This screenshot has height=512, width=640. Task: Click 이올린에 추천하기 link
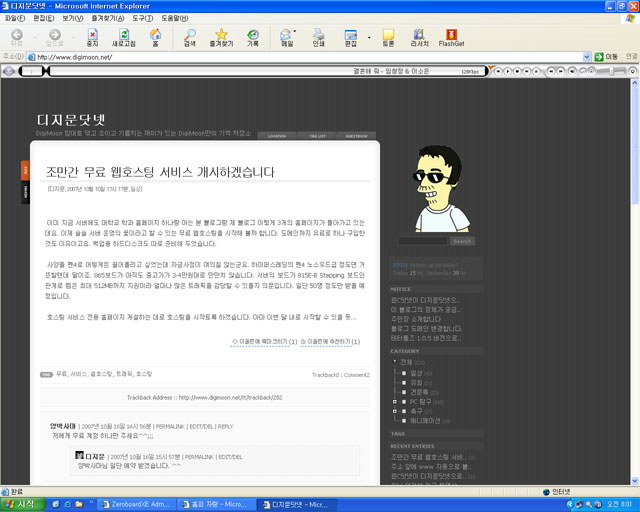[330, 342]
